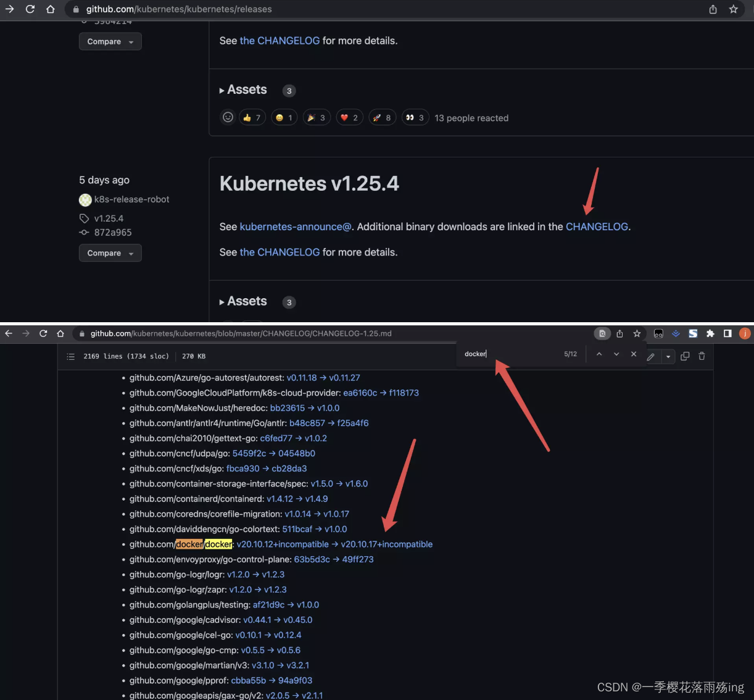The image size is (754, 700).
Task: Open docker/docker v20.10.17+incompatible link
Action: click(387, 544)
